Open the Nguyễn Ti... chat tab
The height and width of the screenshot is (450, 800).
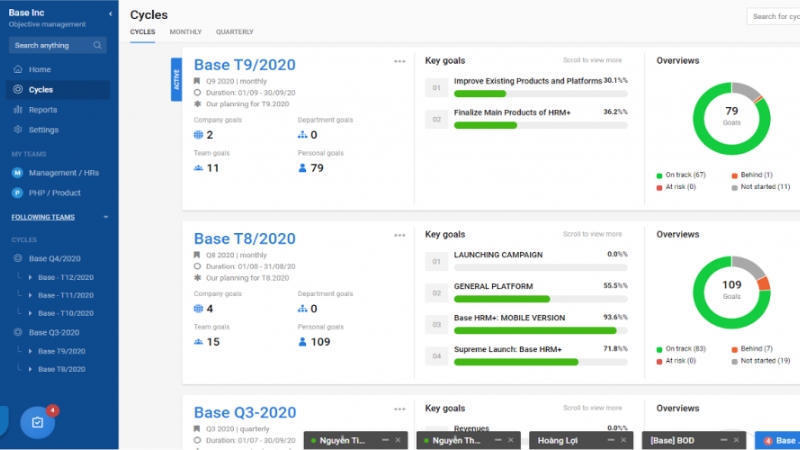point(342,440)
